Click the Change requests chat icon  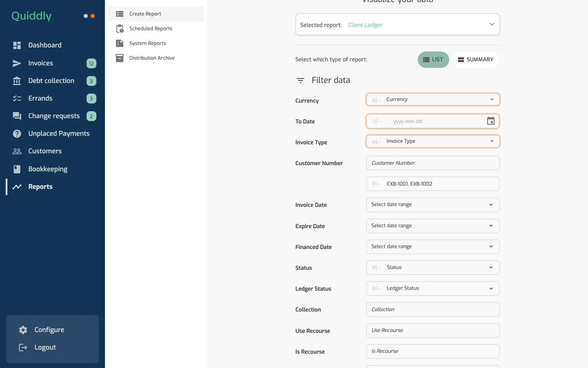17,116
